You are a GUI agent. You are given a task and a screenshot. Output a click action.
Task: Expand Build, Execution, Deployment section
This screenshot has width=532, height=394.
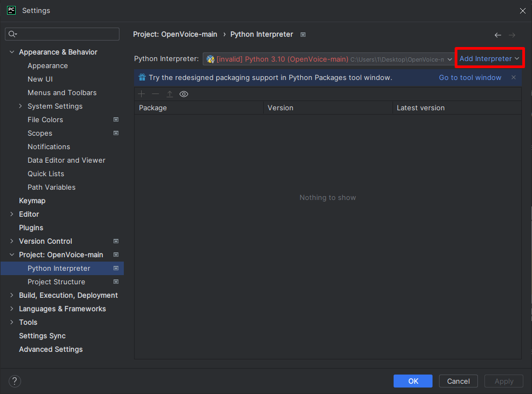pyautogui.click(x=12, y=295)
